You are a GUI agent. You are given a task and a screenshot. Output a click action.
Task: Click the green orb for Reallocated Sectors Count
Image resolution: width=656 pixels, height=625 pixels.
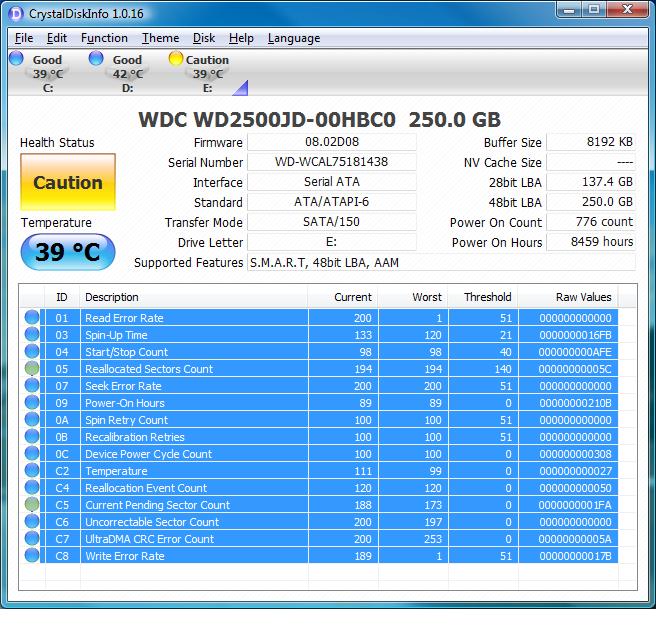[32, 369]
